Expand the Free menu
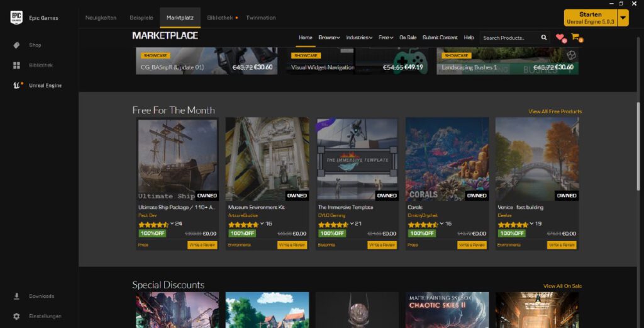 point(386,37)
